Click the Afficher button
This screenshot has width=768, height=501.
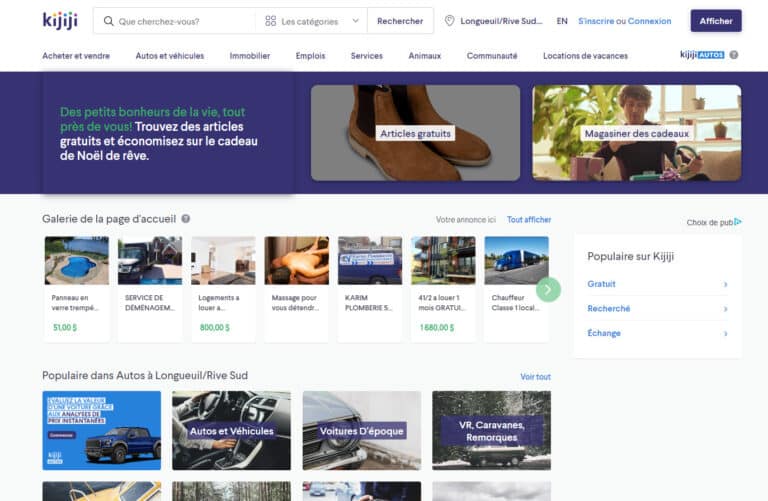[716, 21]
